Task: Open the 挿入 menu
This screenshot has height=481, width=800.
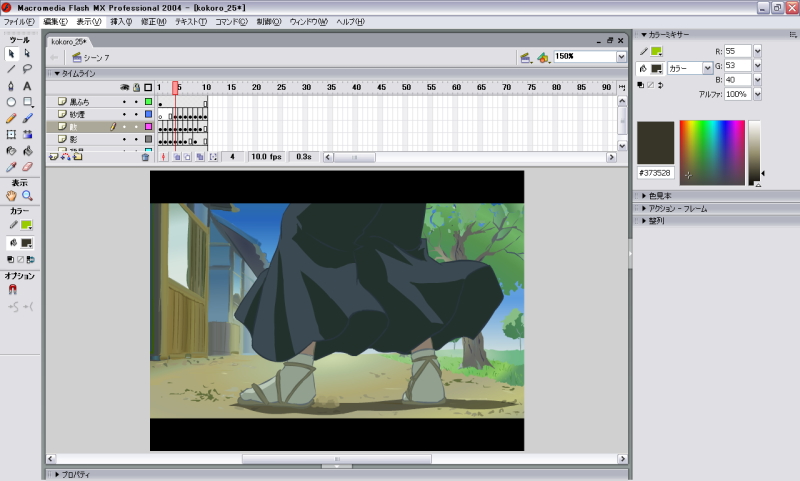Action: click(x=121, y=22)
